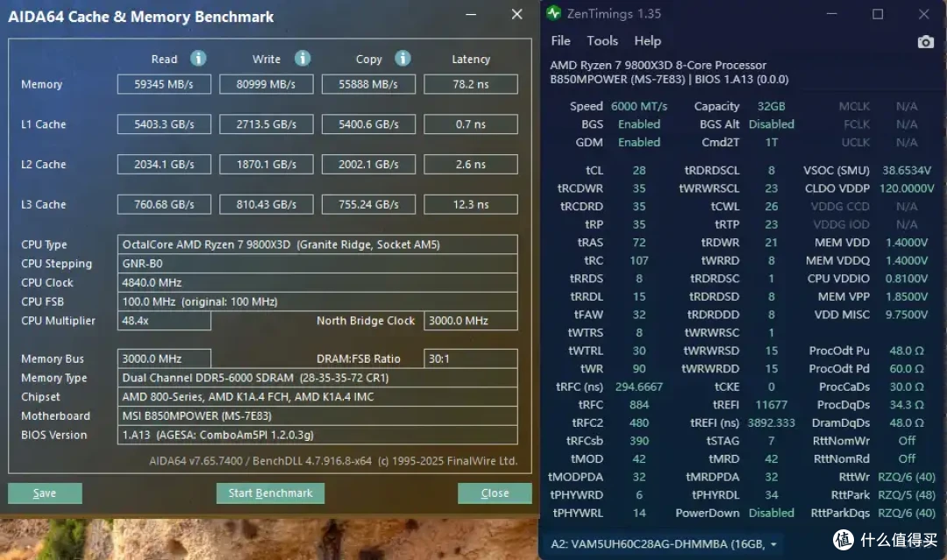Image resolution: width=947 pixels, height=560 pixels.
Task: Click the AMD Ryzen 7 9800X3D processor name
Action: pyautogui.click(x=658, y=65)
